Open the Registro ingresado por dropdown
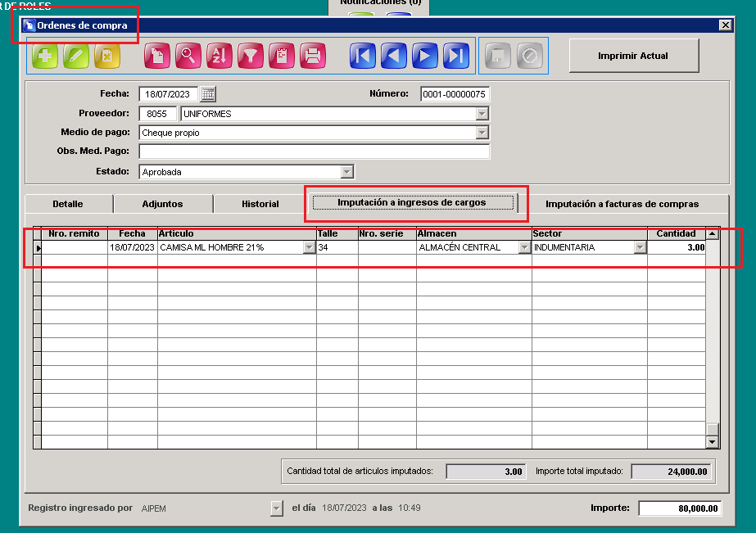Viewport: 756px width, 533px height. (x=276, y=508)
